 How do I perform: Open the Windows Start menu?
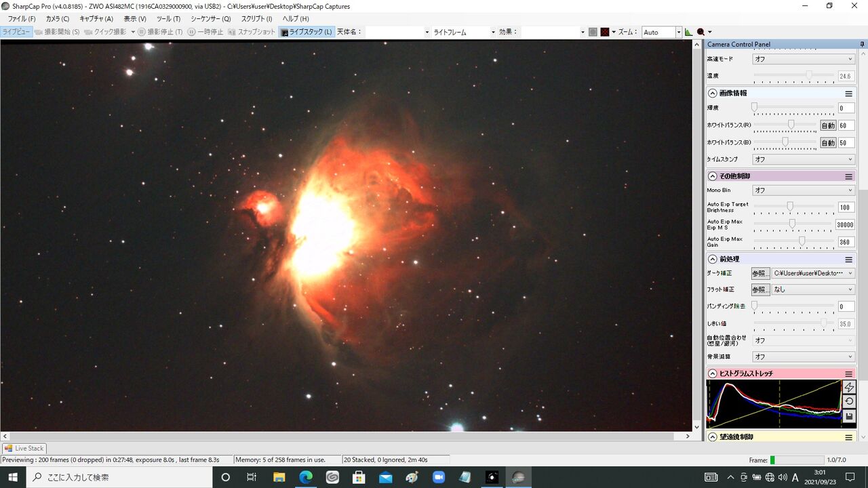click(13, 477)
